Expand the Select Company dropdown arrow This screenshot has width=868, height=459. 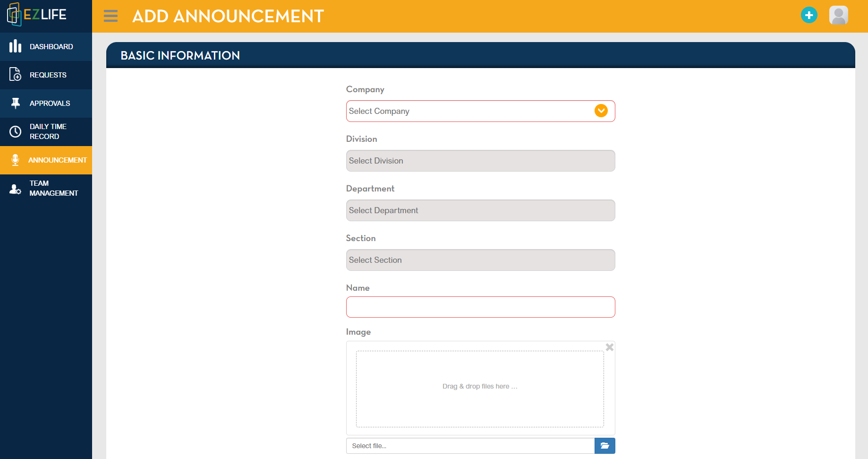pos(601,111)
